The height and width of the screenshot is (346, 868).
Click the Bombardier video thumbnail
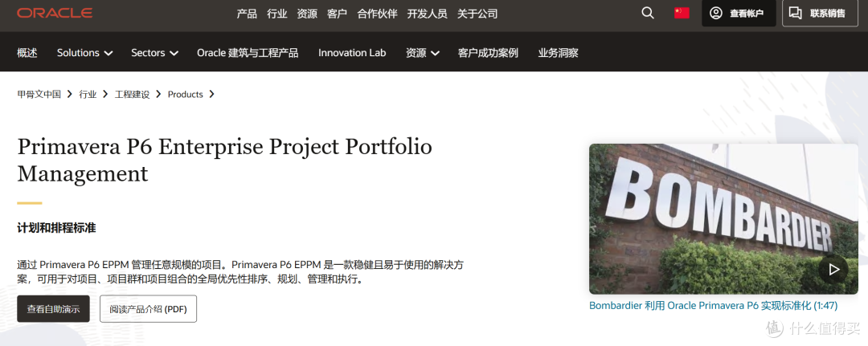click(x=722, y=219)
